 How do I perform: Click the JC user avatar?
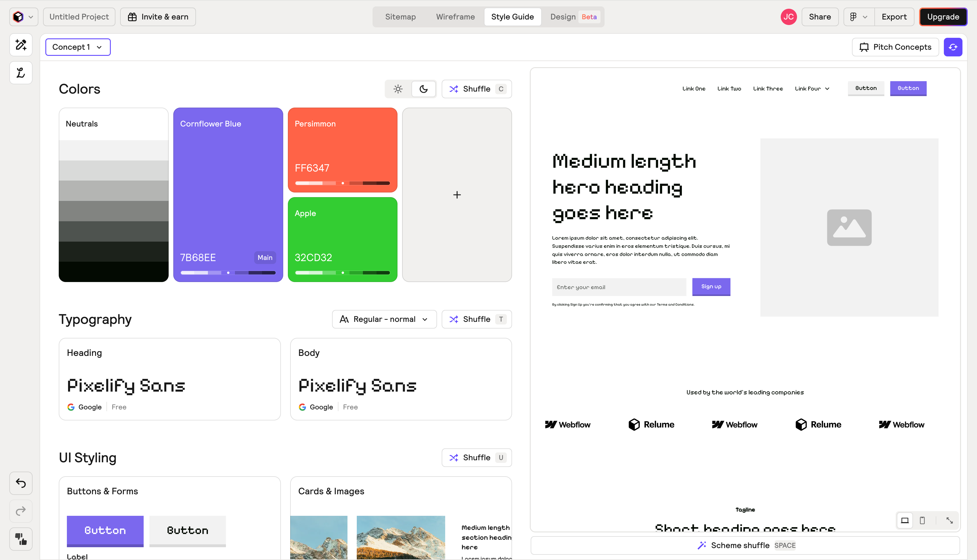click(x=789, y=17)
